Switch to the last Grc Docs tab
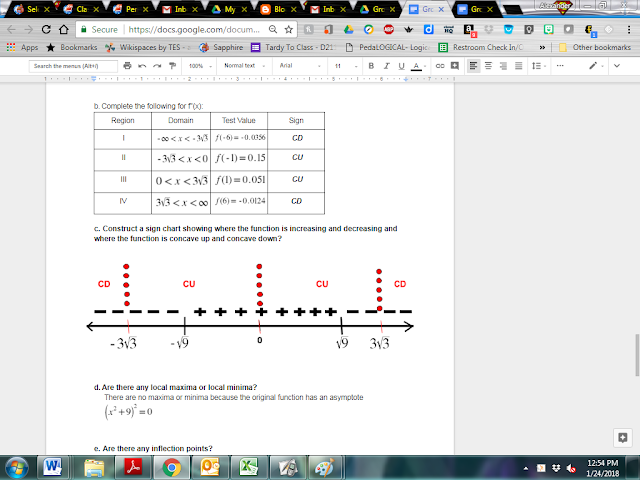Viewport: 640px width, 480px height. coord(476,9)
